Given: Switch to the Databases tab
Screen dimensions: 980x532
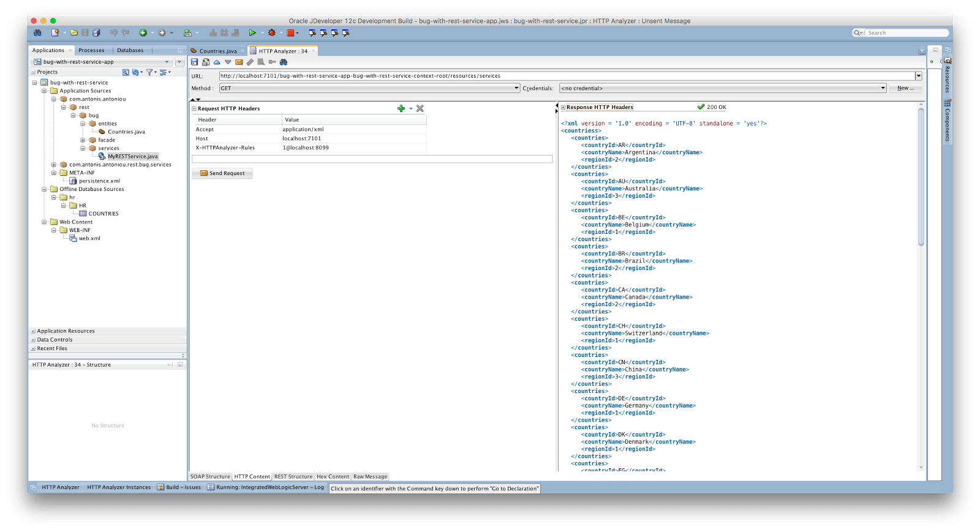Looking at the screenshot, I should point(130,50).
